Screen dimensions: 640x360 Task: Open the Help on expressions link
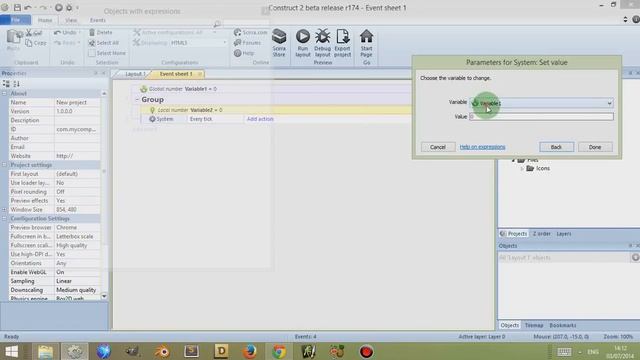pos(482,147)
